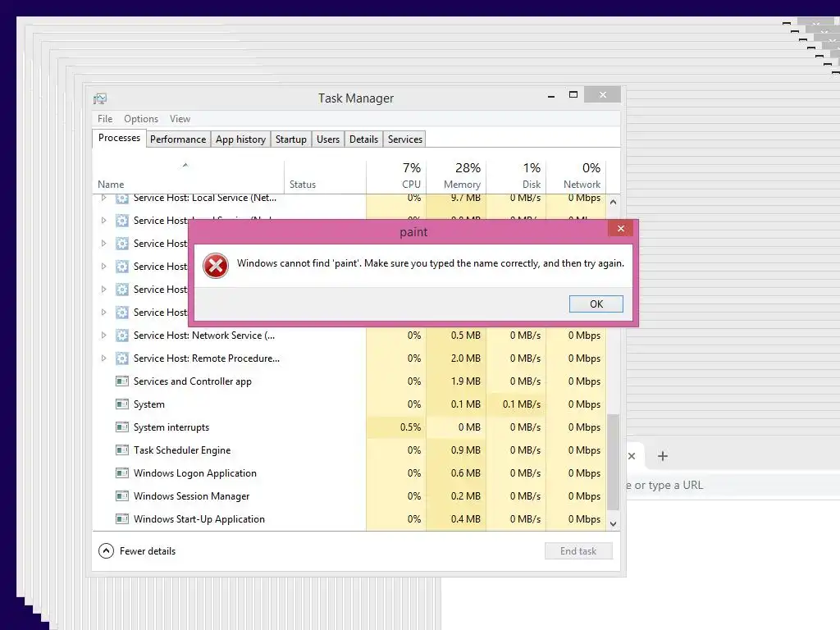
Task: Click gear icon of Service Host: Remote Procedure
Action: pyautogui.click(x=122, y=358)
